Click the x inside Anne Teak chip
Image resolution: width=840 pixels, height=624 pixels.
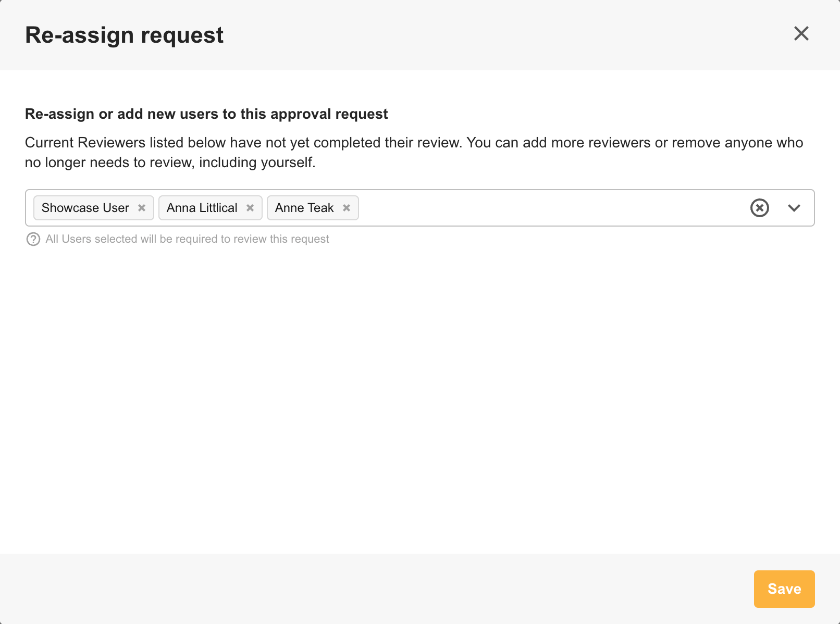click(347, 208)
